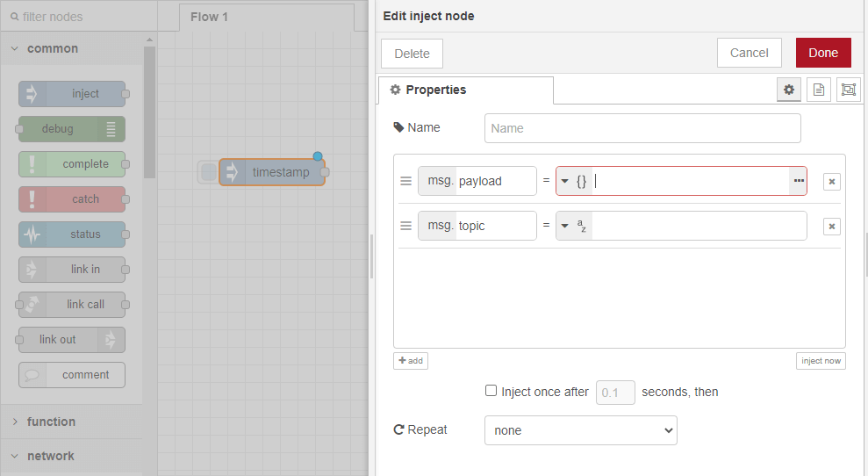Screen dimensions: 868x476
Task: Grab the payload row drag handle
Action: pos(405,182)
